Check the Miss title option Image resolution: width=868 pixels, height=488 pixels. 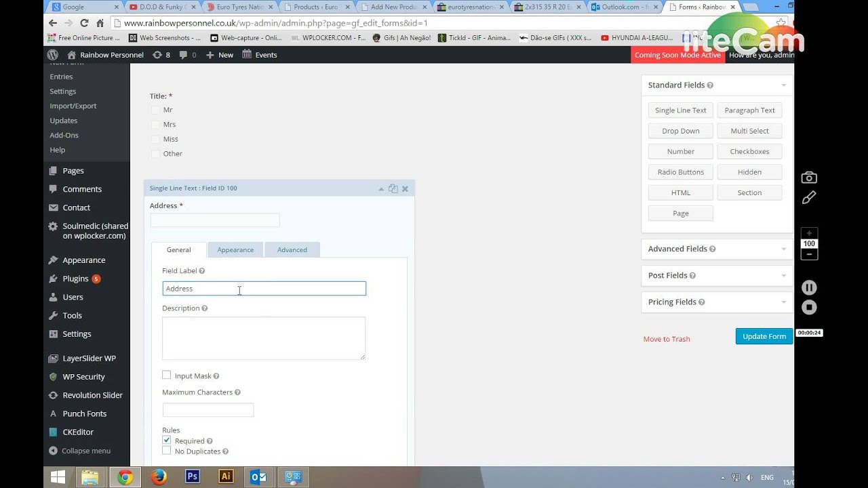tap(155, 139)
